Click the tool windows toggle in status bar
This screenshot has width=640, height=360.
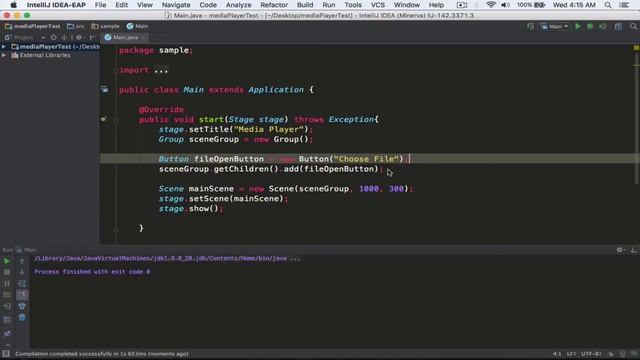point(6,354)
